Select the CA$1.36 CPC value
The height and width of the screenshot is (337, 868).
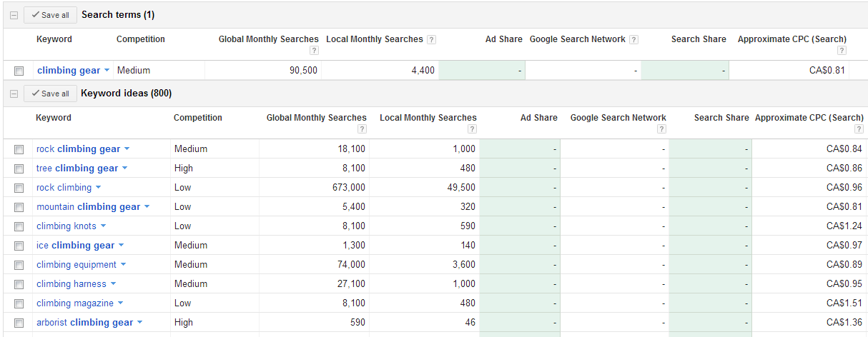pyautogui.click(x=844, y=323)
